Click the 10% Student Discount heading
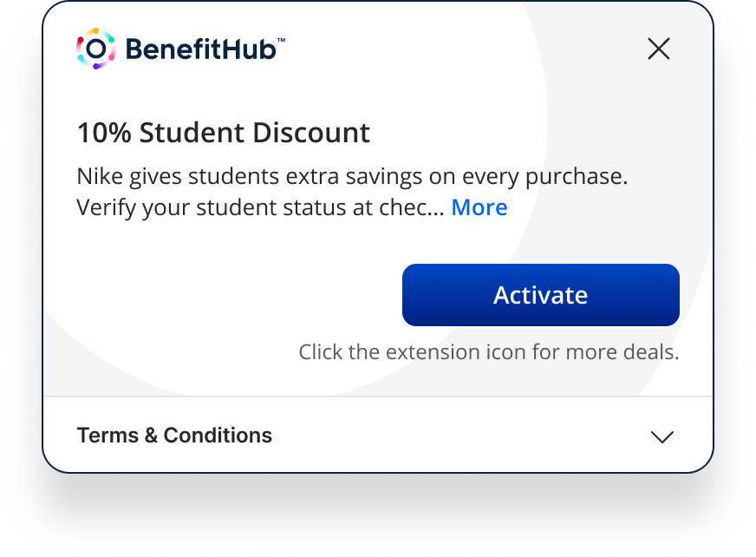Image resolution: width=756 pixels, height=557 pixels. [x=224, y=133]
